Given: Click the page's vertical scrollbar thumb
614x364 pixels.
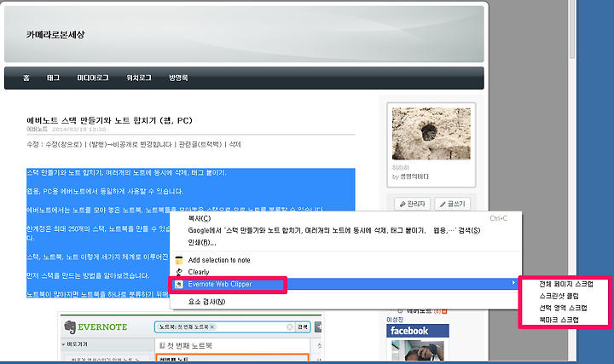Looking at the screenshot, I should [x=572, y=29].
